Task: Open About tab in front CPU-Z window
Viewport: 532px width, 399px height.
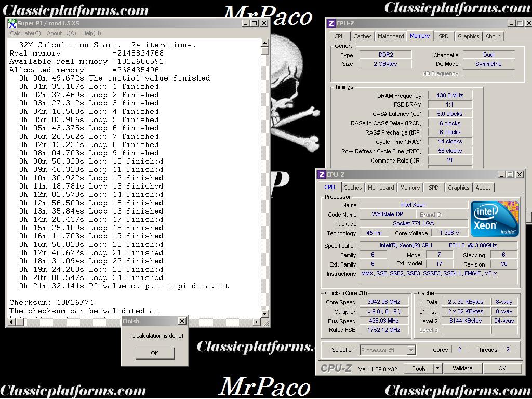Action: click(x=483, y=187)
